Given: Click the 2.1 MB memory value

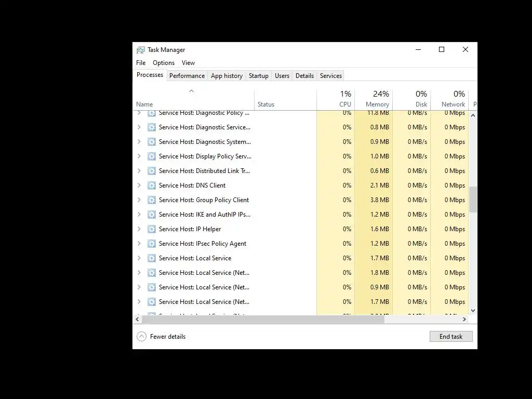Looking at the screenshot, I should coord(379,185).
